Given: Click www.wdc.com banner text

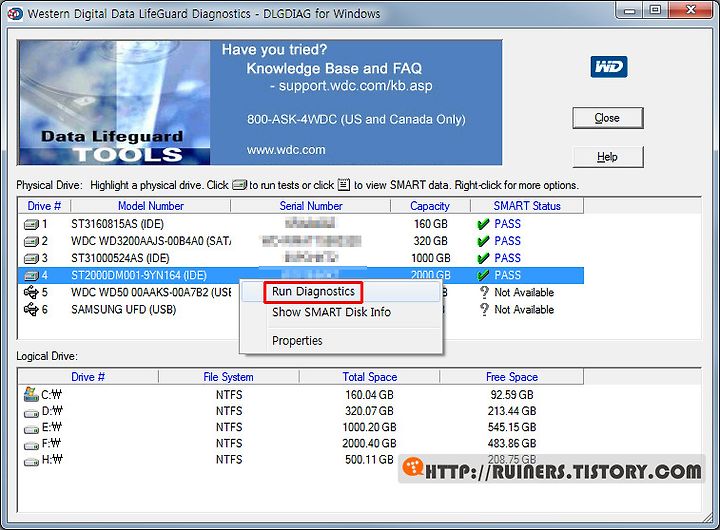Looking at the screenshot, I should click(x=286, y=150).
